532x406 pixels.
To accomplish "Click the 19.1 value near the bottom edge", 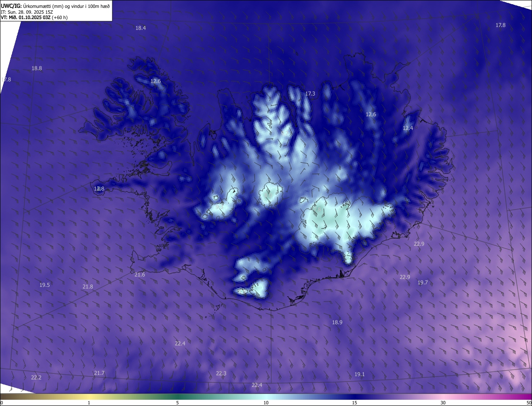I will coord(360,374).
